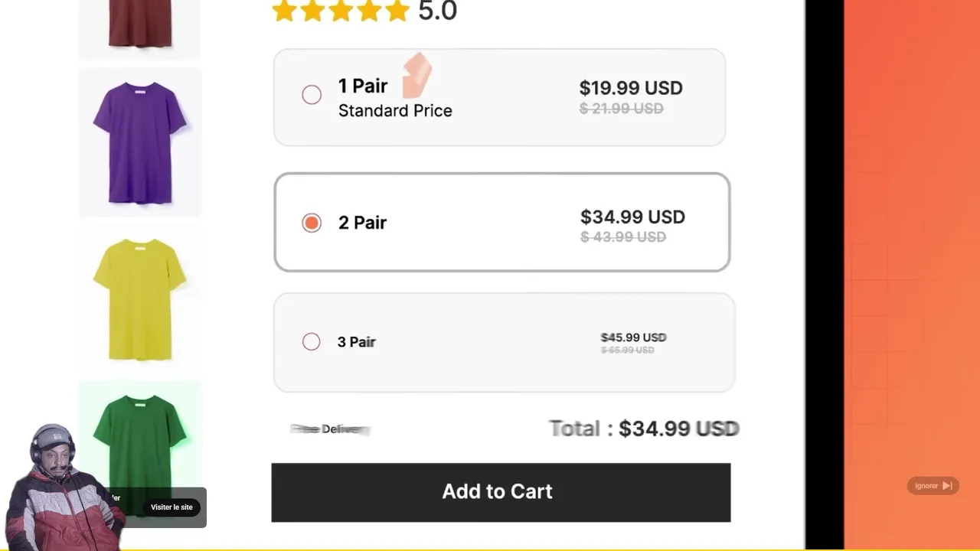Click the Total $34.99 USD amount
Image resolution: width=980 pixels, height=551 pixels.
[x=678, y=429]
